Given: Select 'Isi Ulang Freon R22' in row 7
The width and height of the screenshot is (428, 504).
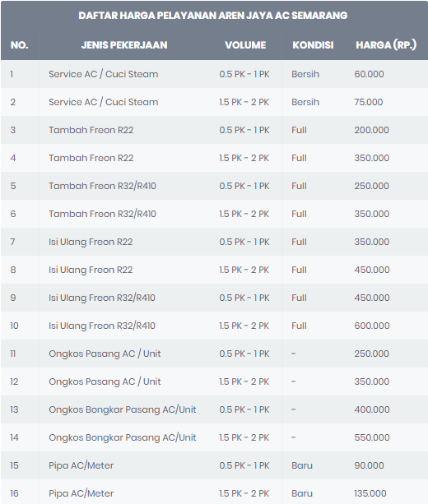Looking at the screenshot, I should click(x=91, y=242).
